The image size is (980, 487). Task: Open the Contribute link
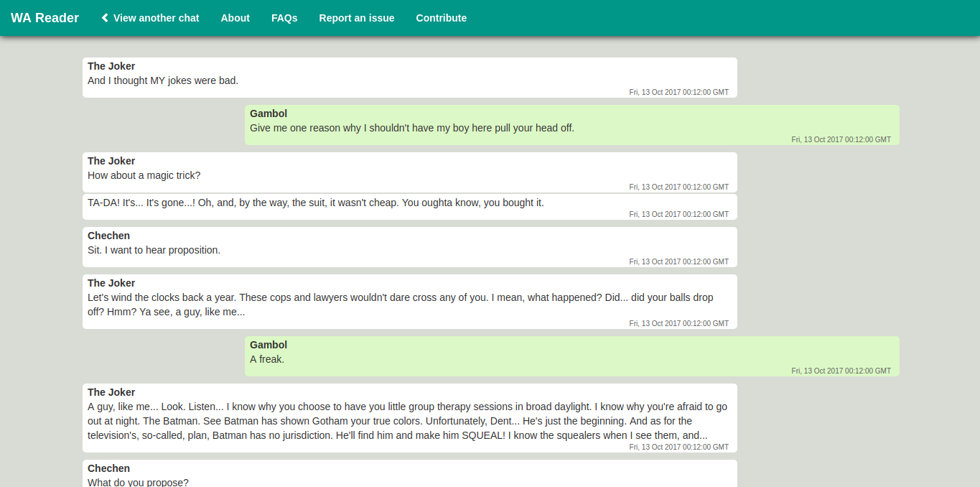[x=442, y=18]
